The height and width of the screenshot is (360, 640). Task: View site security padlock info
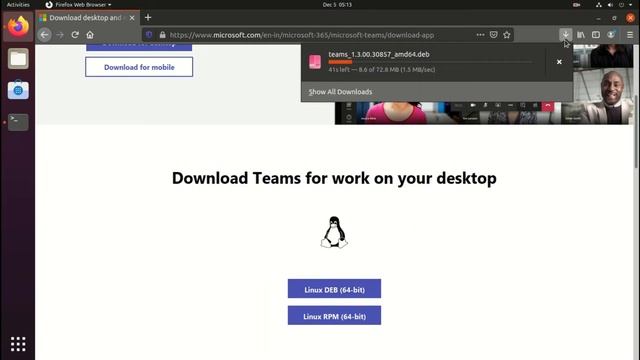[162, 35]
